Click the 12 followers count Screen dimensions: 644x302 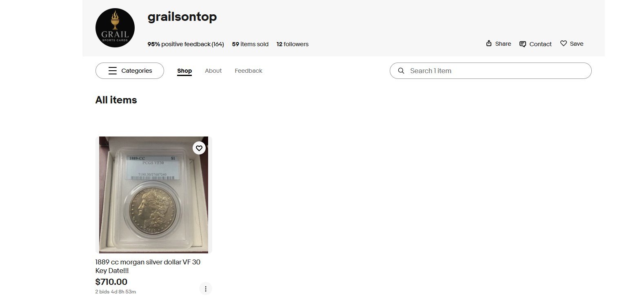click(x=293, y=44)
